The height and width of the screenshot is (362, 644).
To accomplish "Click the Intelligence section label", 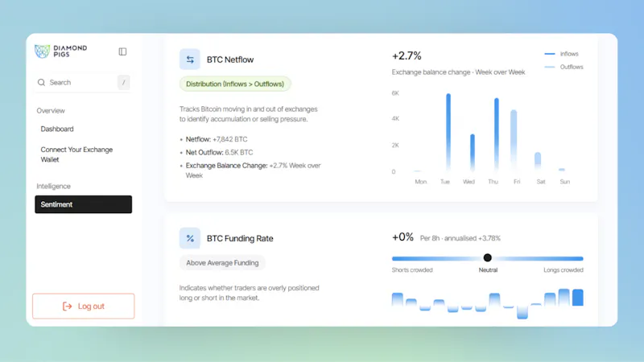I will [x=53, y=187].
